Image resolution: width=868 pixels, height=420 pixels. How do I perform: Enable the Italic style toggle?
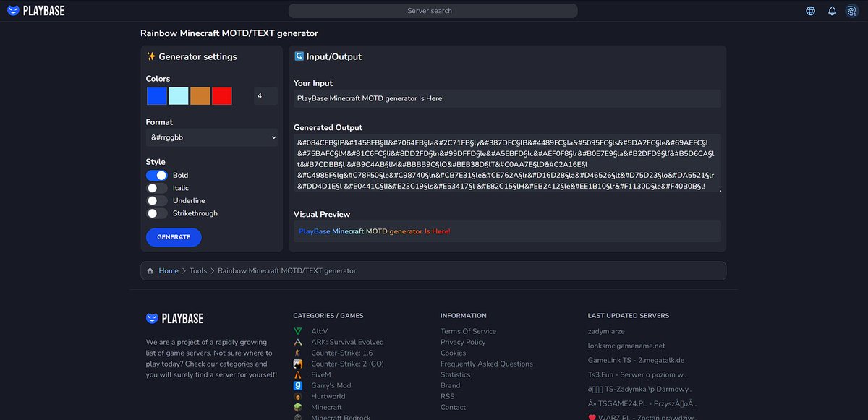tap(157, 188)
